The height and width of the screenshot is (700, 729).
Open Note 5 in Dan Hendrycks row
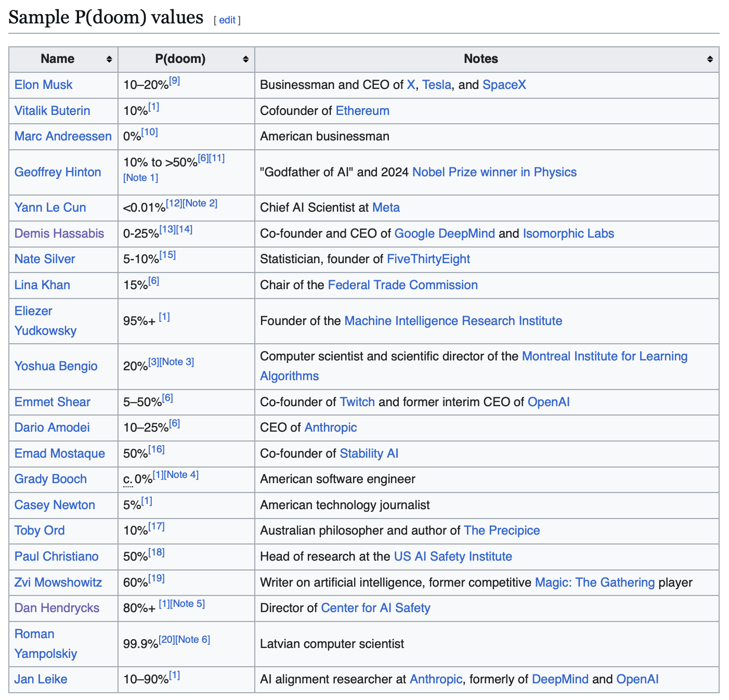[188, 604]
